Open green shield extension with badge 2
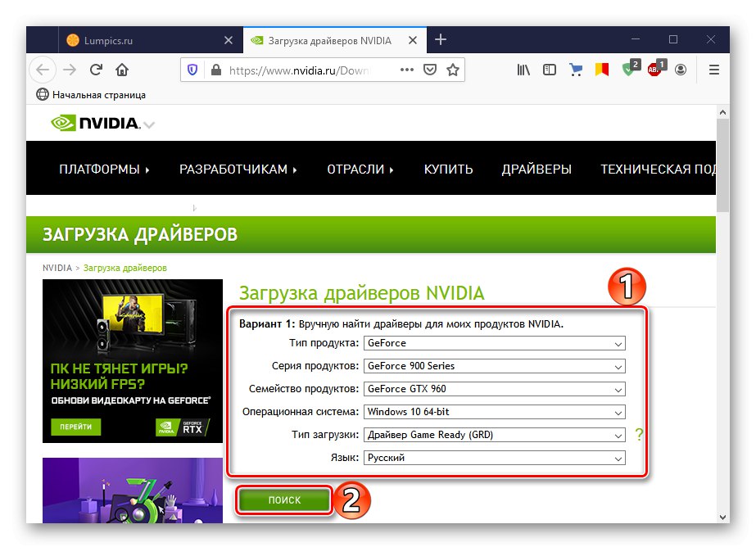The width and height of the screenshot is (756, 556). click(630, 68)
